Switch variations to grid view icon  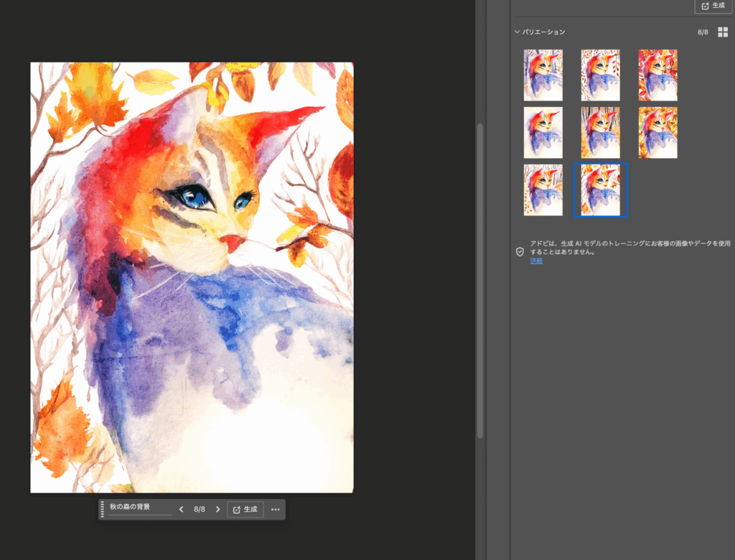coord(722,32)
